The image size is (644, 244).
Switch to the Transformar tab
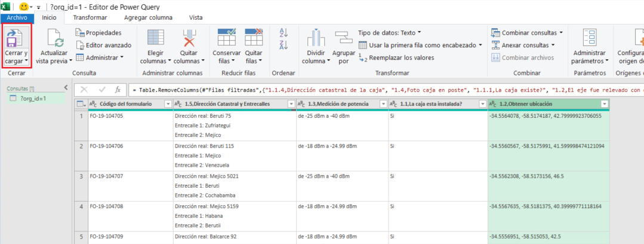tap(90, 18)
